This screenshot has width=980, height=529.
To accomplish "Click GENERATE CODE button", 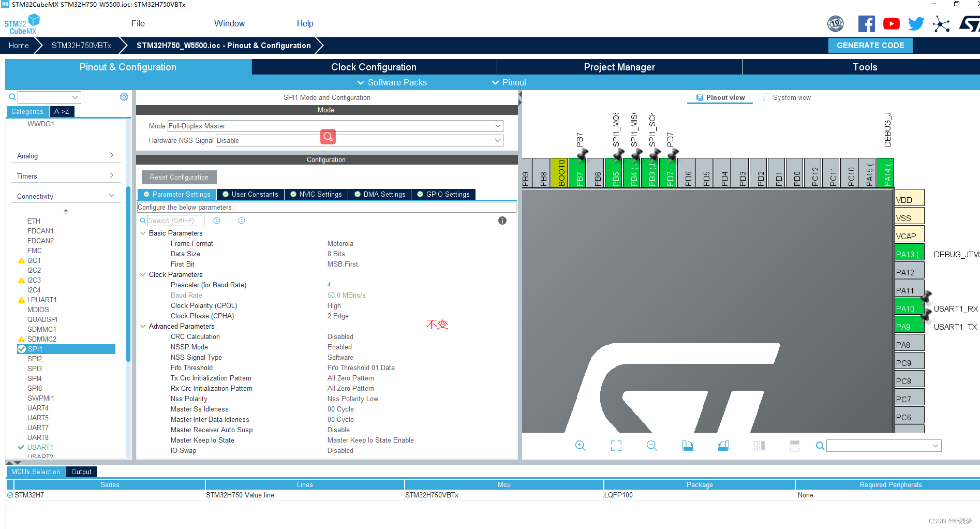I will coord(870,45).
